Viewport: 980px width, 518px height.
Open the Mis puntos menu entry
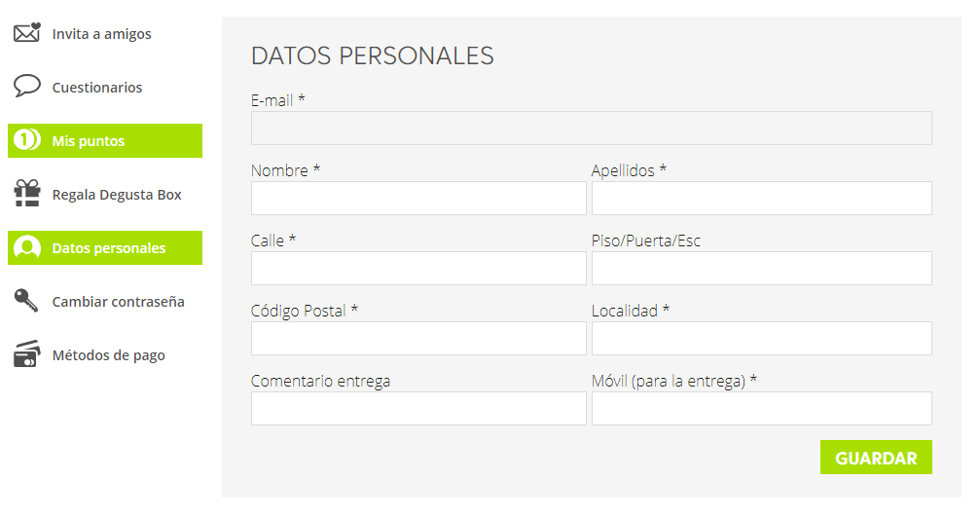89,141
